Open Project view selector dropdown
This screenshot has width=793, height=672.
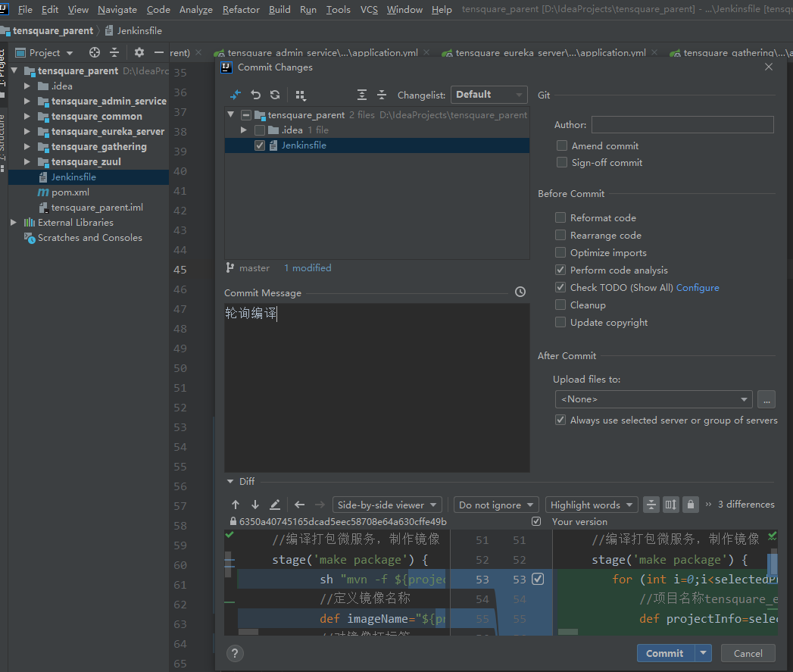point(45,52)
